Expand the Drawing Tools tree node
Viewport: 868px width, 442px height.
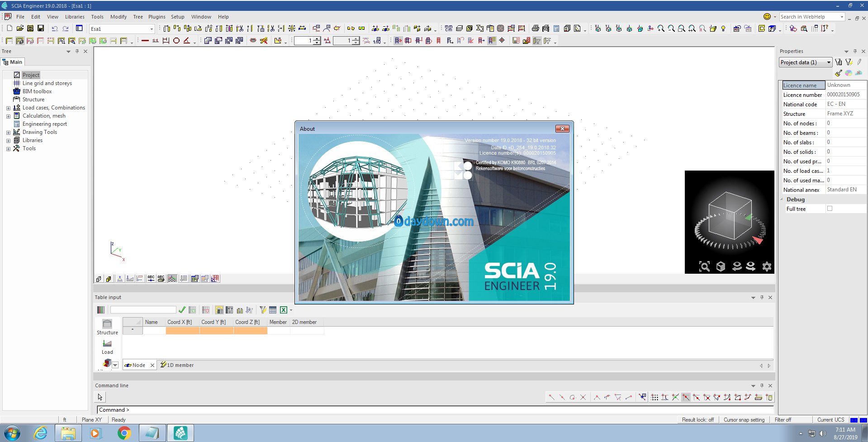click(8, 133)
